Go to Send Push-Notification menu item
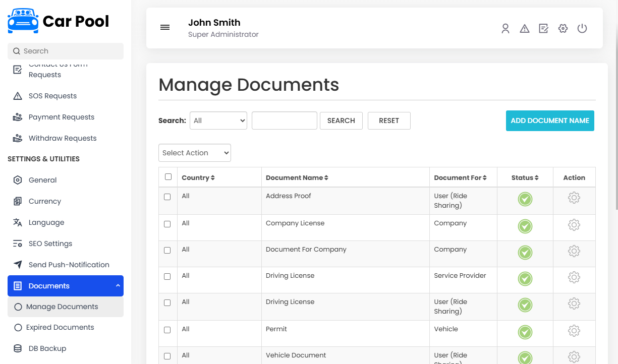This screenshot has height=364, width=618. 69,265
